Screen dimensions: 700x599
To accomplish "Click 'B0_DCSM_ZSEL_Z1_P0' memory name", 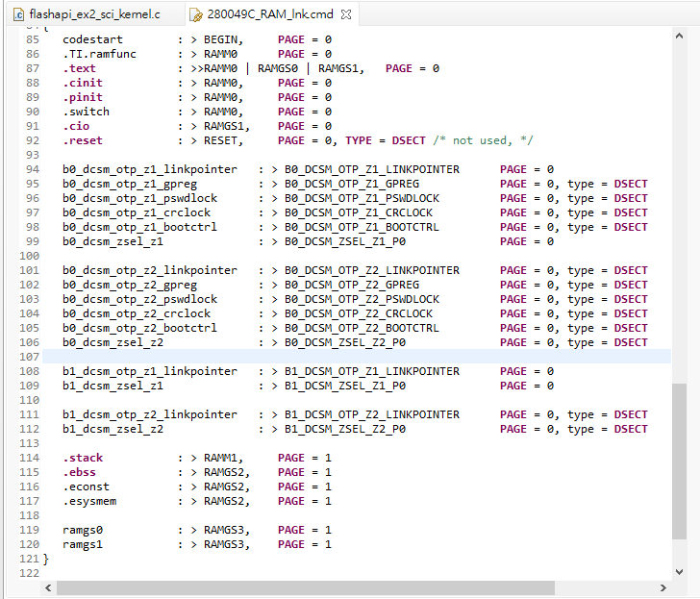I will tap(345, 241).
